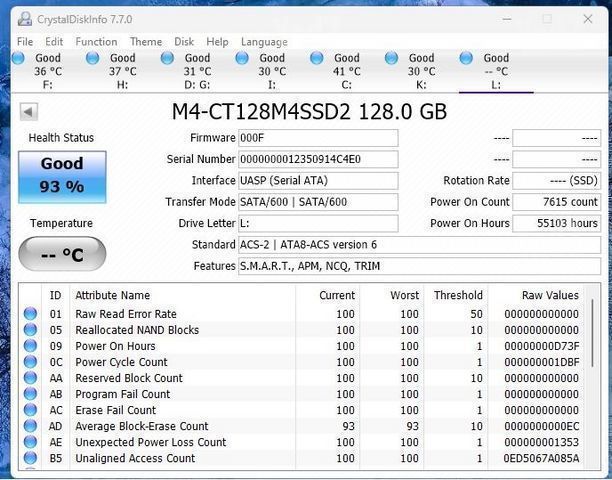Open the Edit menu
The image size is (612, 480).
(x=54, y=41)
